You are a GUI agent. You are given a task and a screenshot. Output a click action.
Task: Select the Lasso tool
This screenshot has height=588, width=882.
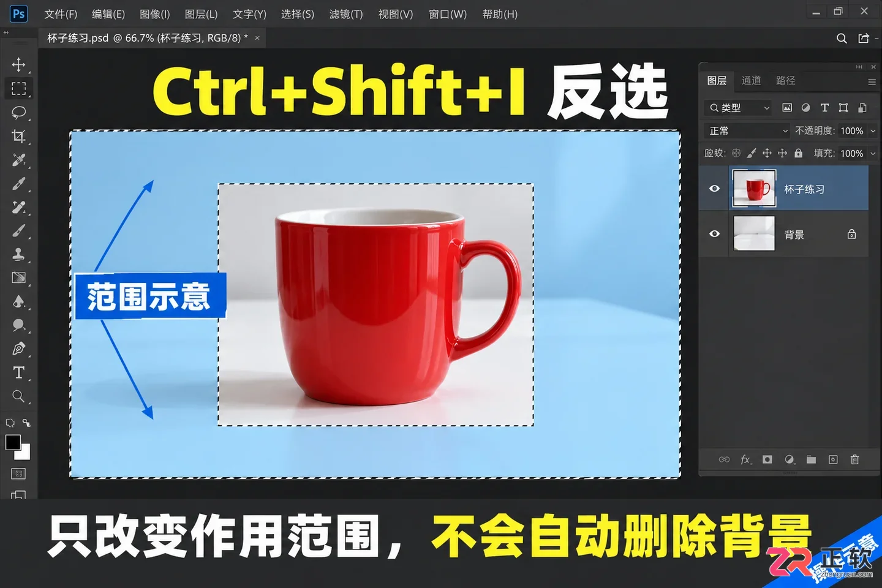tap(18, 112)
